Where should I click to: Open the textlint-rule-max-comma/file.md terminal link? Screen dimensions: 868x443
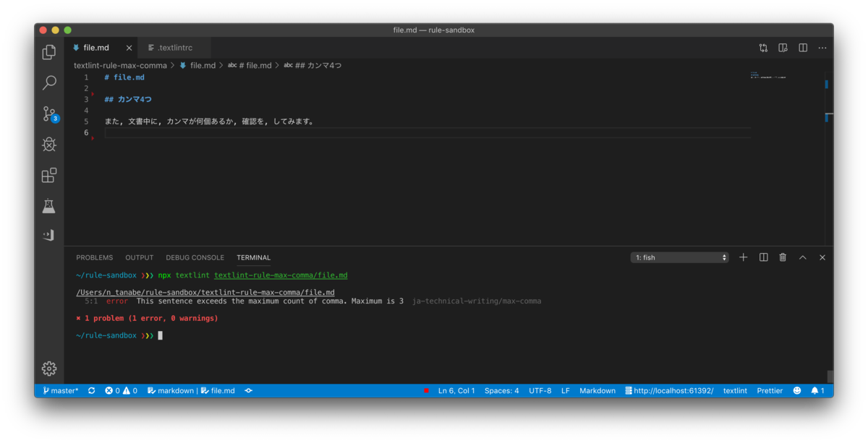pos(281,275)
